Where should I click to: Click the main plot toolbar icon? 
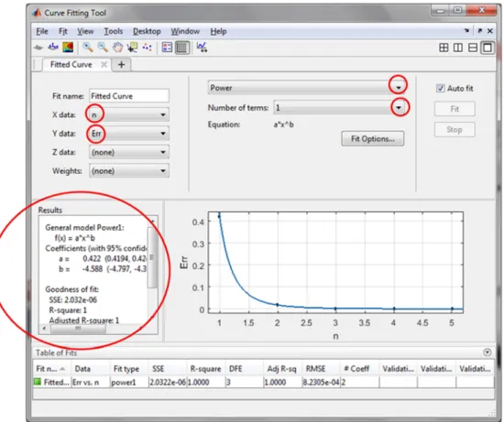38,48
